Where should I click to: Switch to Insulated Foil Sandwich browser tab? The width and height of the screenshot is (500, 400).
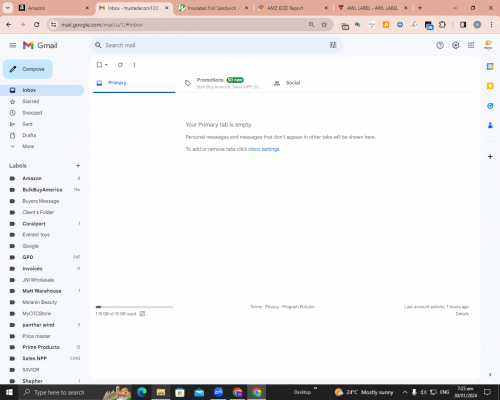[213, 8]
